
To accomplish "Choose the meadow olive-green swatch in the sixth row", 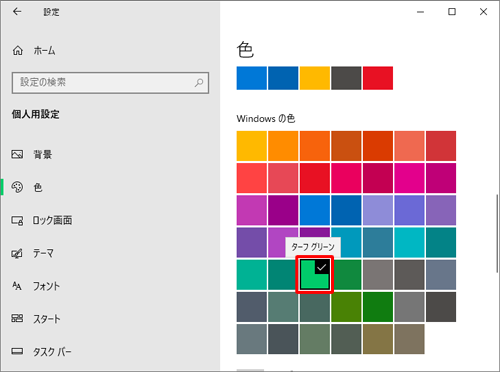I will (346, 307).
